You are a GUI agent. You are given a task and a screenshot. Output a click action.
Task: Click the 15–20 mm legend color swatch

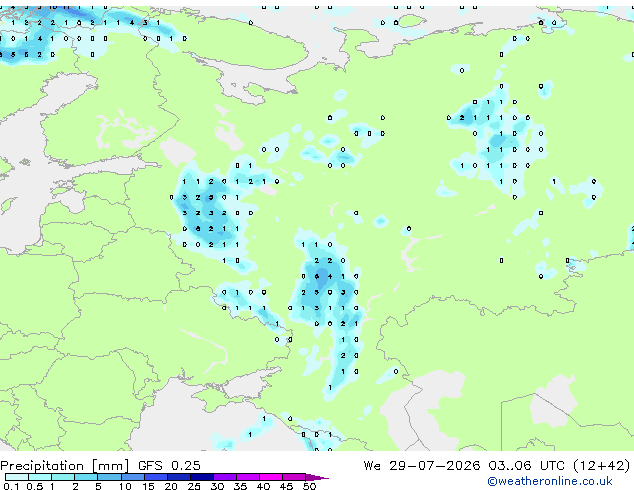(x=155, y=477)
